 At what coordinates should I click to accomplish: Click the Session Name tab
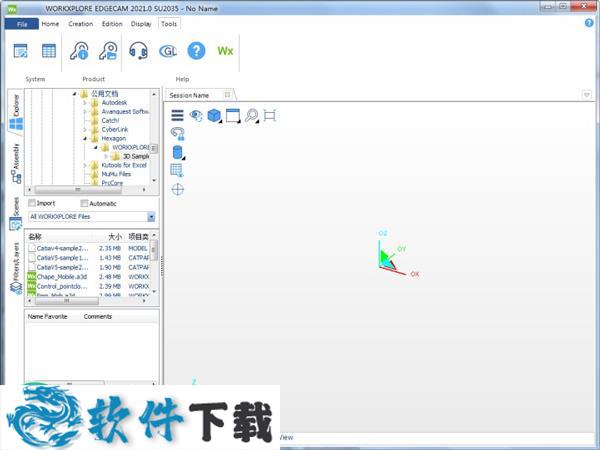tap(189, 95)
